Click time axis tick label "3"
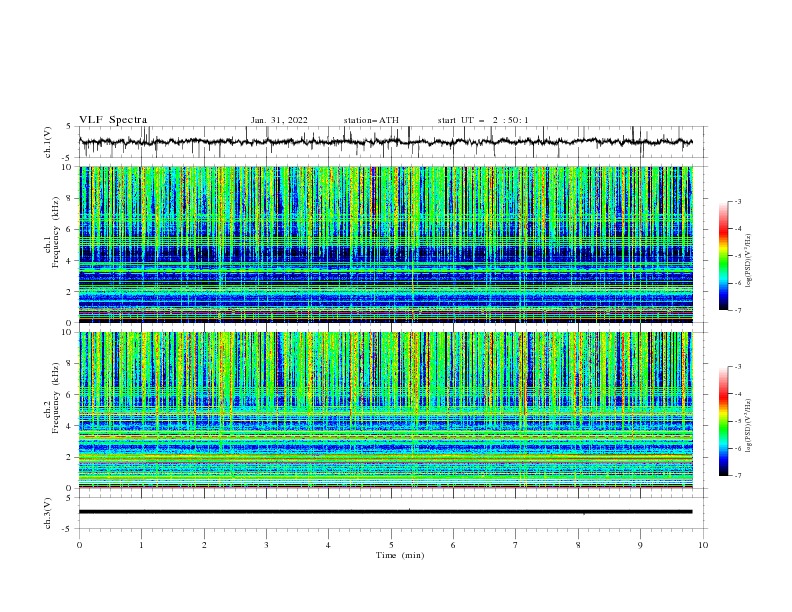Image resolution: width=792 pixels, height=612 pixels. [x=266, y=545]
